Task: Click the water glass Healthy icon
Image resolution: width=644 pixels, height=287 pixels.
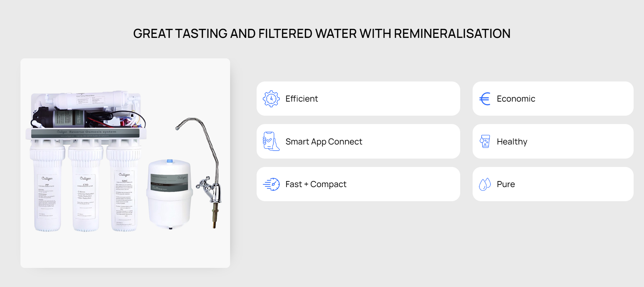Action: pos(485,141)
